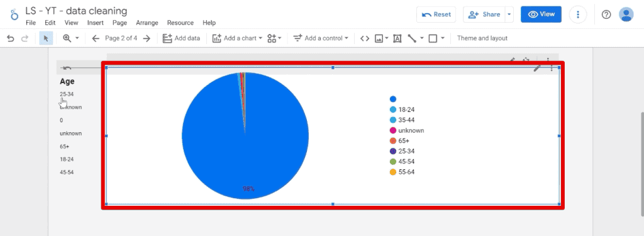Click the Looker Studio logo
Image resolution: width=644 pixels, height=236 pixels.
[14, 14]
